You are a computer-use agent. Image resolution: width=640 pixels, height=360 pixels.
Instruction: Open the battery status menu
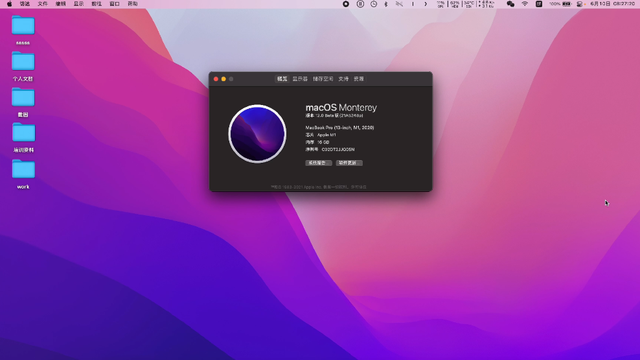560,4
